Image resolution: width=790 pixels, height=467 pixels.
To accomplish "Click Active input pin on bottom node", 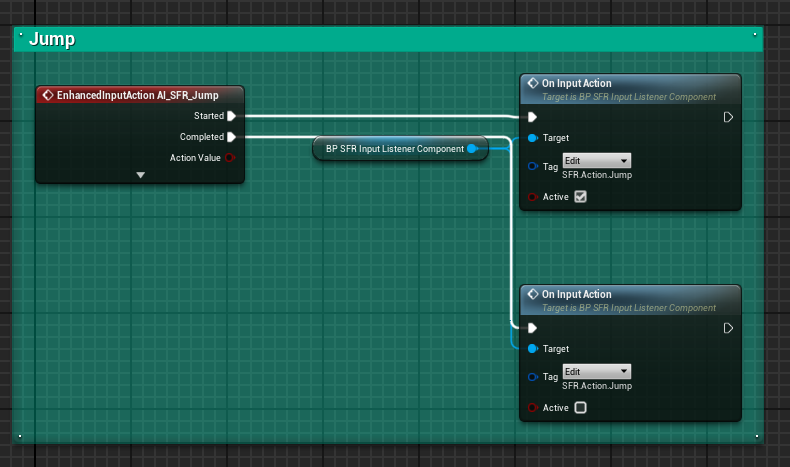I will coord(532,408).
